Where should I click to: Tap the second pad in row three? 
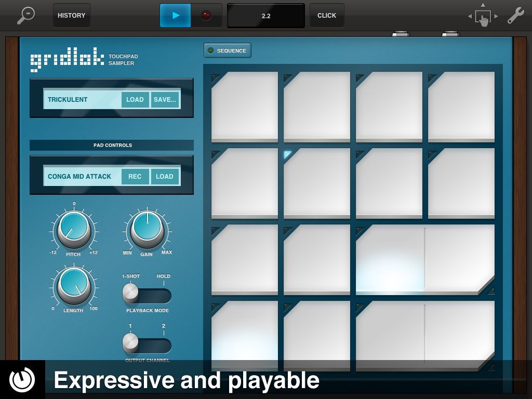317,260
